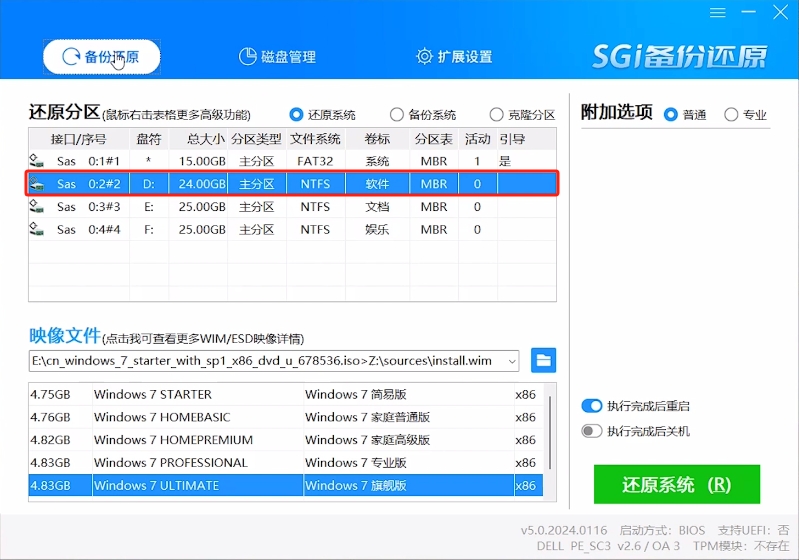Click the disk icon on the Sas 0:3#3 row
This screenshot has width=799, height=560.
coord(36,207)
